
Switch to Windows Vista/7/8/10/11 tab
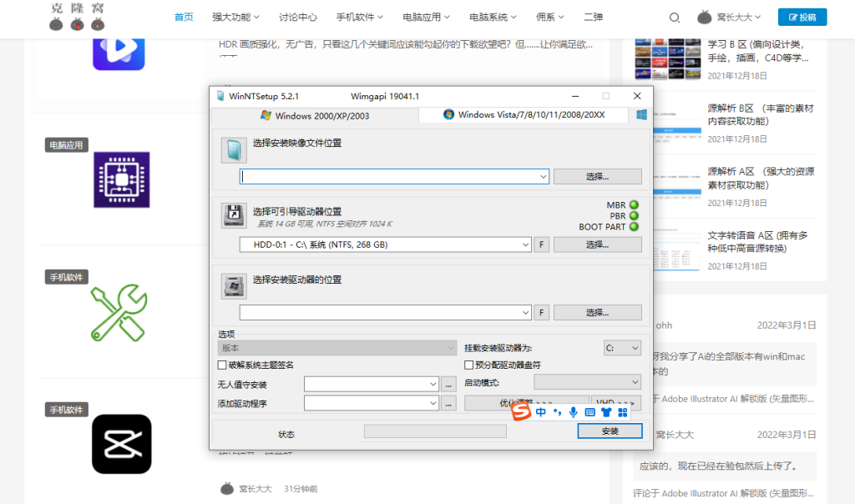524,114
